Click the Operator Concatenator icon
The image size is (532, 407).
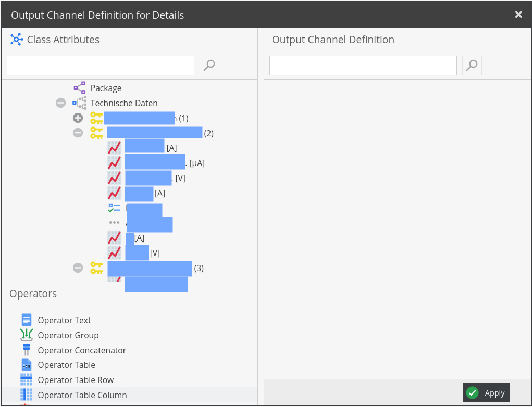point(27,350)
